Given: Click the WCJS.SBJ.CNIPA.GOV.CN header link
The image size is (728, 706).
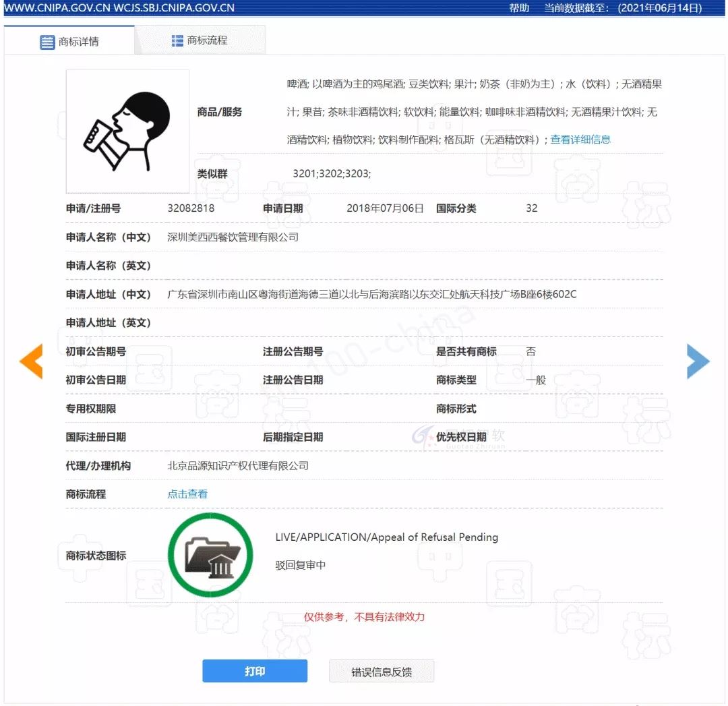Looking at the screenshot, I should click(x=174, y=8).
